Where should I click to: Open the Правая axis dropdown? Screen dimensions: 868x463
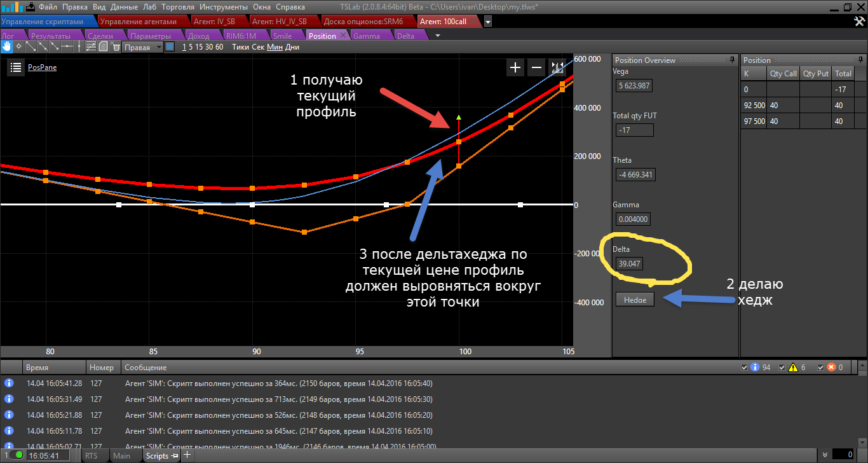[143, 47]
